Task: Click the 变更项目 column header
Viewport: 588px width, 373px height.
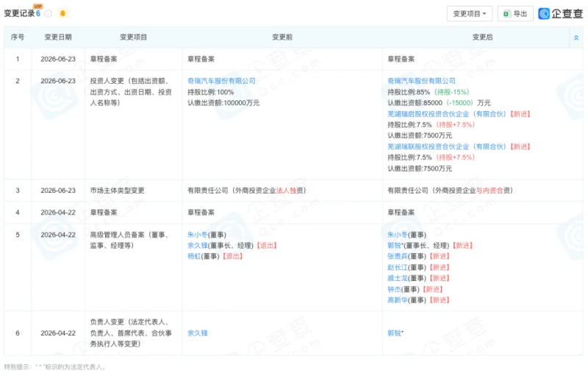Action: 133,37
